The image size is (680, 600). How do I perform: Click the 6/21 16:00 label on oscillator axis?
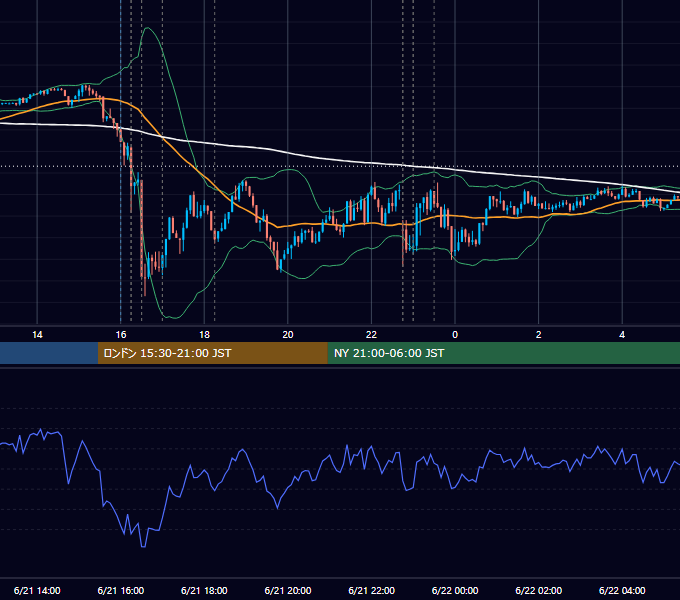point(121,590)
